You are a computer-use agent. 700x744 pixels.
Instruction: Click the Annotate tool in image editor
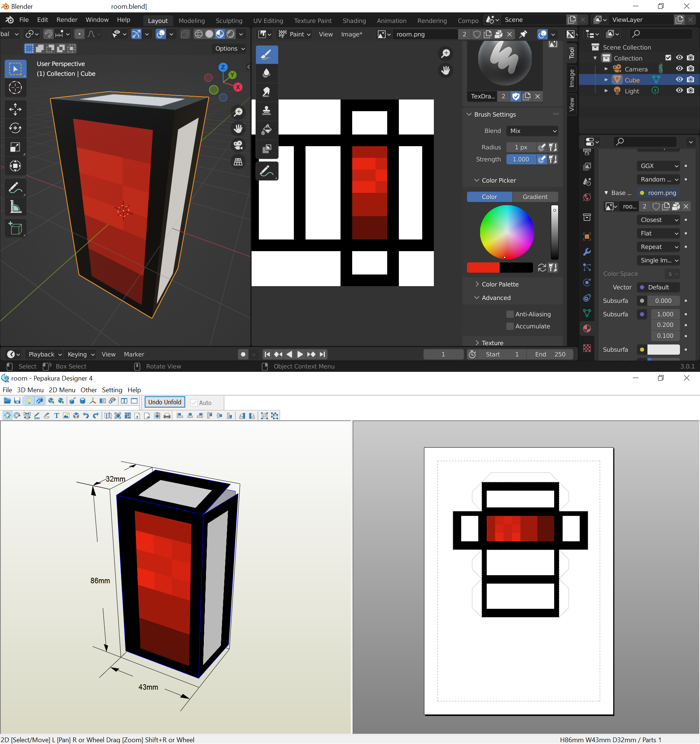coord(267,171)
